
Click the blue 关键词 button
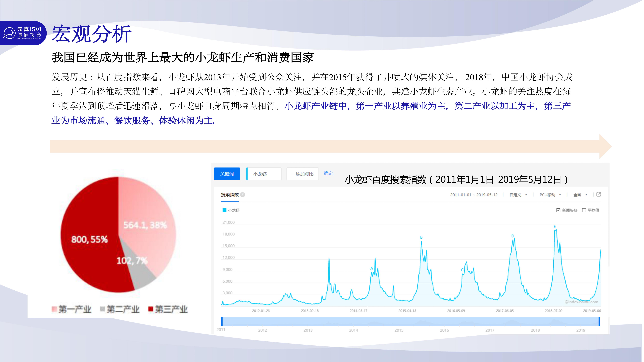pos(227,174)
